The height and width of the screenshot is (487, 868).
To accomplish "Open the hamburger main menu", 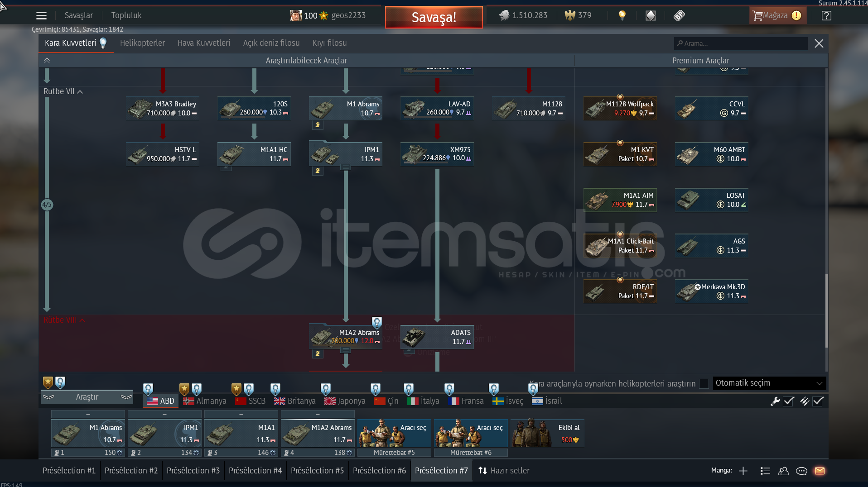I will coord(41,15).
